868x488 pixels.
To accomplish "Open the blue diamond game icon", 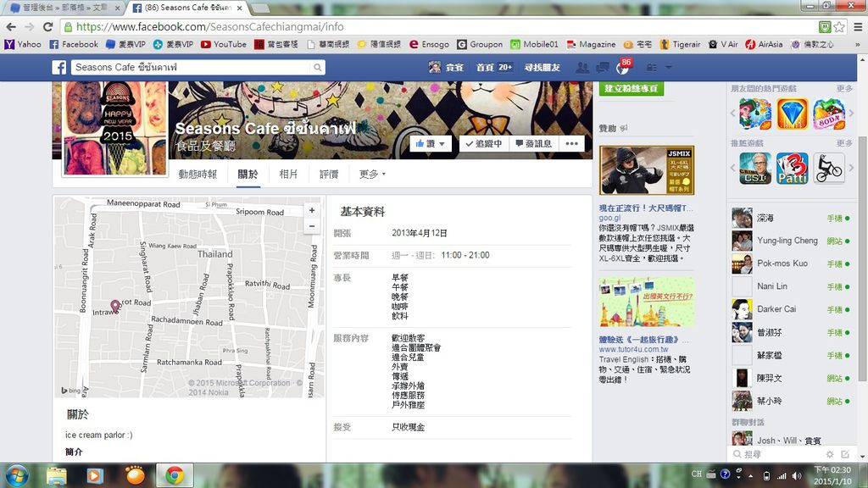I will click(793, 114).
